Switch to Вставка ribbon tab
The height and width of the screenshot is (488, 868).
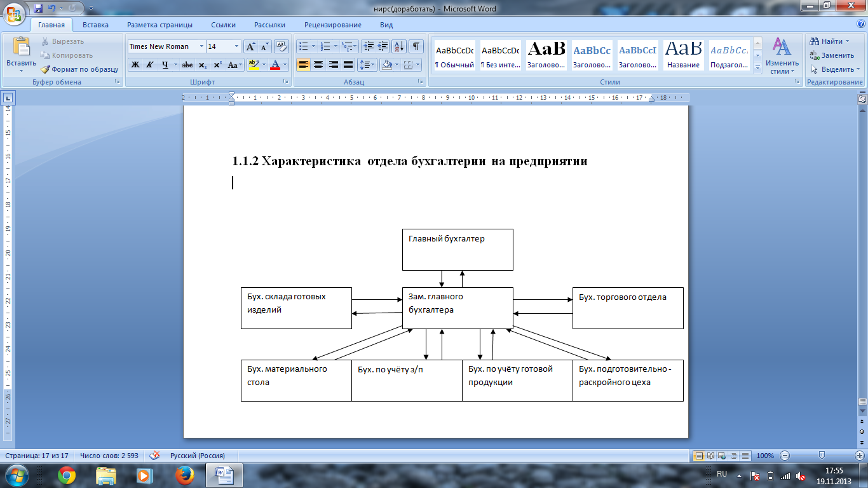95,25
